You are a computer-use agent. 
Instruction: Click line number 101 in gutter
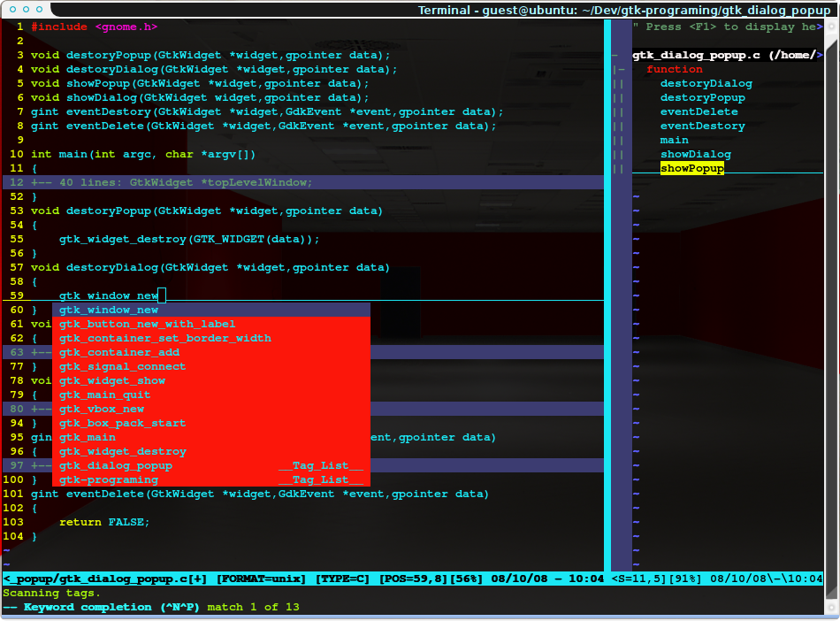pos(13,494)
